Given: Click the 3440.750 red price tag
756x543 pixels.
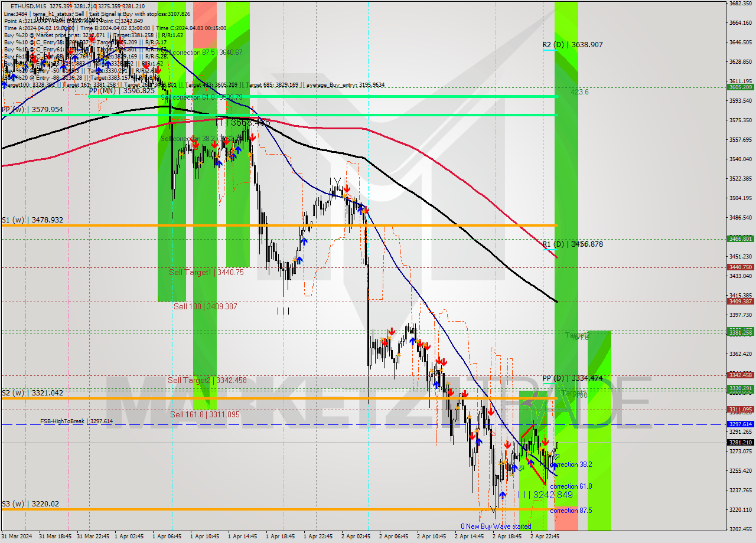Looking at the screenshot, I should pyautogui.click(x=741, y=267).
